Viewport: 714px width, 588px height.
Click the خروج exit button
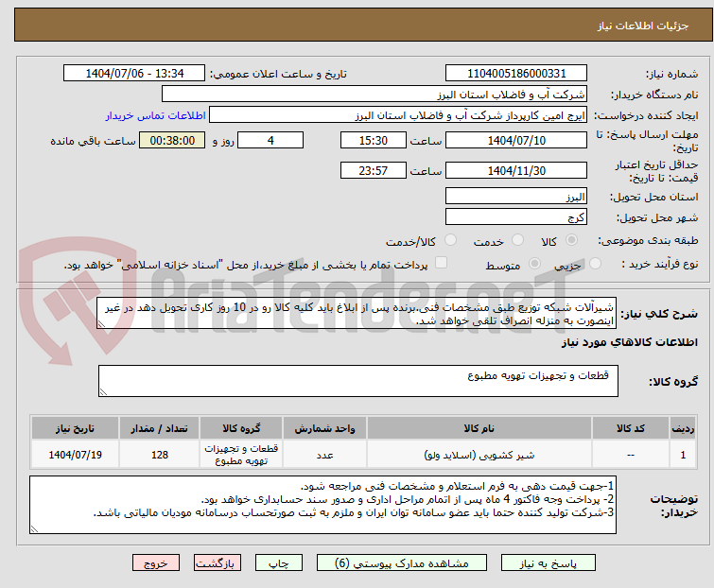[156, 563]
